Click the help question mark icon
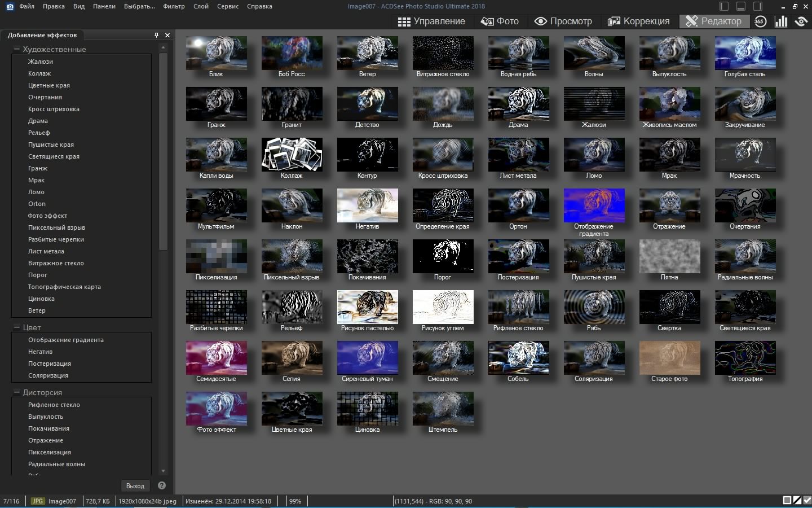Viewport: 812px width, 508px height. 162,485
